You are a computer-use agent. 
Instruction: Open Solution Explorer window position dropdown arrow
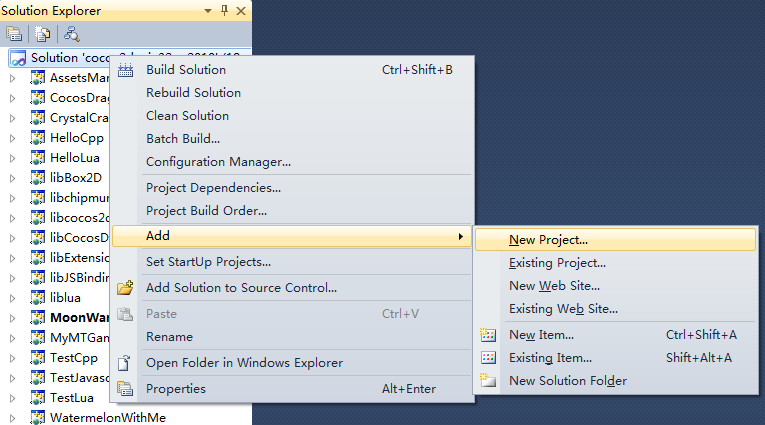(208, 11)
